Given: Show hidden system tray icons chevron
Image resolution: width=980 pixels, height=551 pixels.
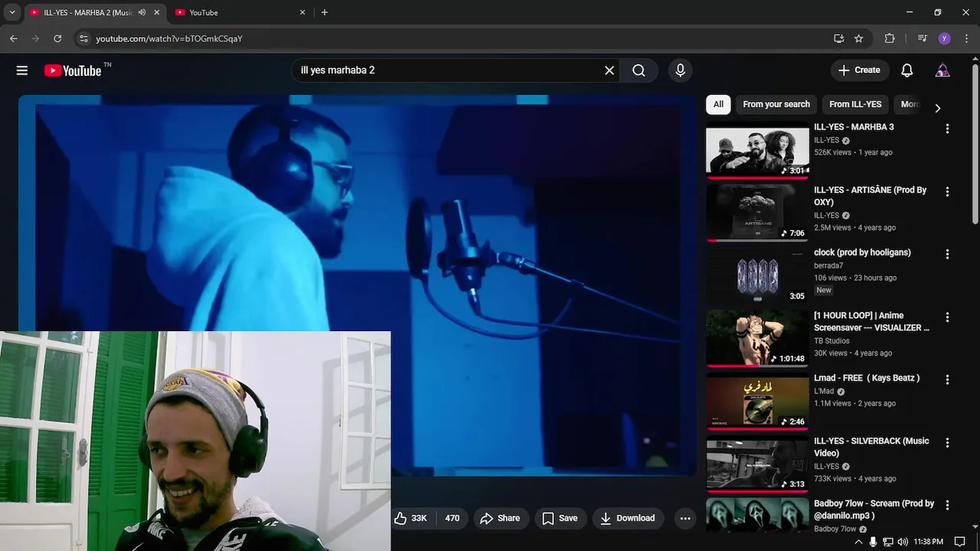Looking at the screenshot, I should coord(858,542).
